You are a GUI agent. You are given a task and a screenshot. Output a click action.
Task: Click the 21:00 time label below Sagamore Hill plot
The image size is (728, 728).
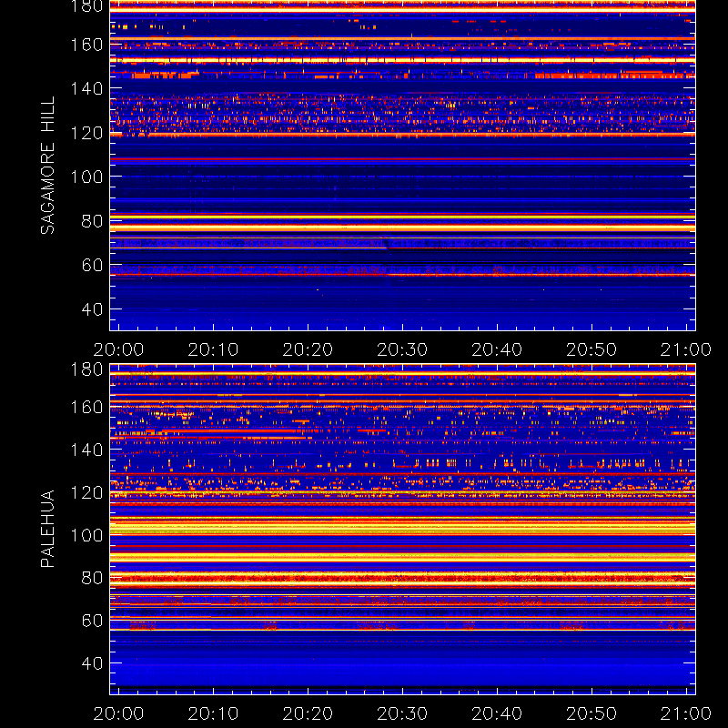click(x=686, y=349)
